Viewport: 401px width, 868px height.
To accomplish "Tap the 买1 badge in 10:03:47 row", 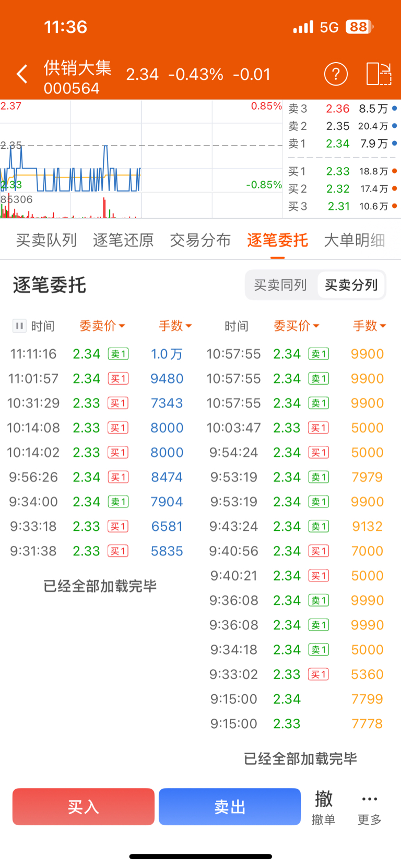I will coord(319,428).
